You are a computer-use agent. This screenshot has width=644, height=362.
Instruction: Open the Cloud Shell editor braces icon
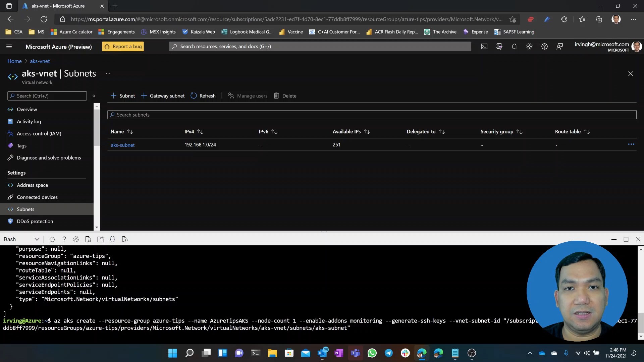112,239
